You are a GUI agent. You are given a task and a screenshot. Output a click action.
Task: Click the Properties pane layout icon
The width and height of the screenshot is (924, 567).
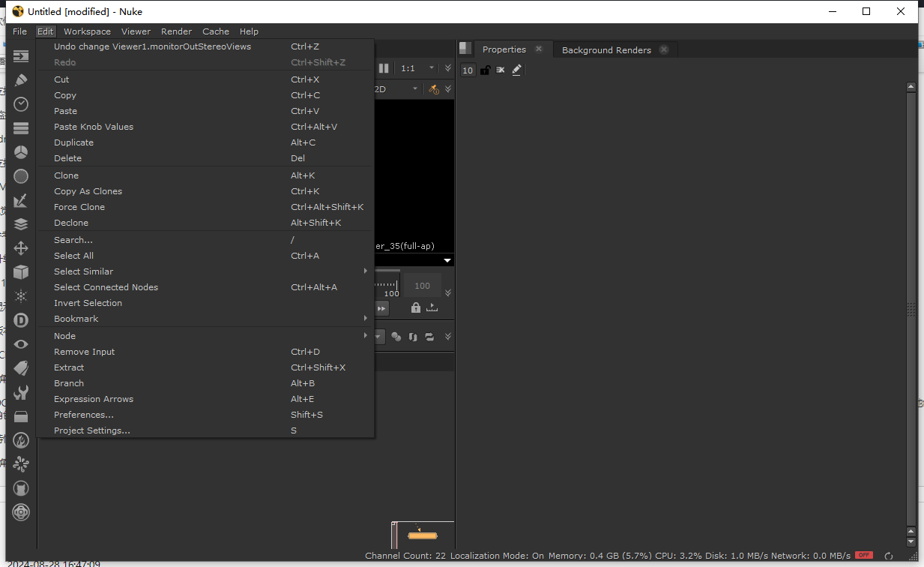(465, 49)
